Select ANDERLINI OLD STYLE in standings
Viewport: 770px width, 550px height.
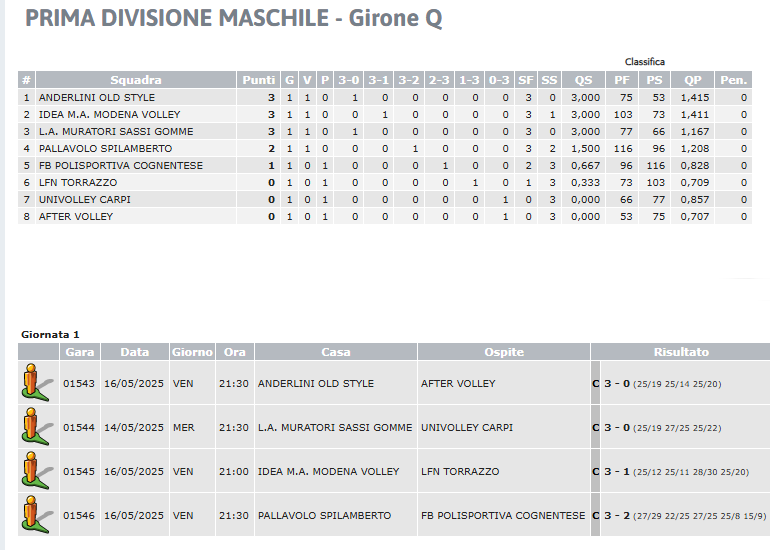tap(97, 97)
